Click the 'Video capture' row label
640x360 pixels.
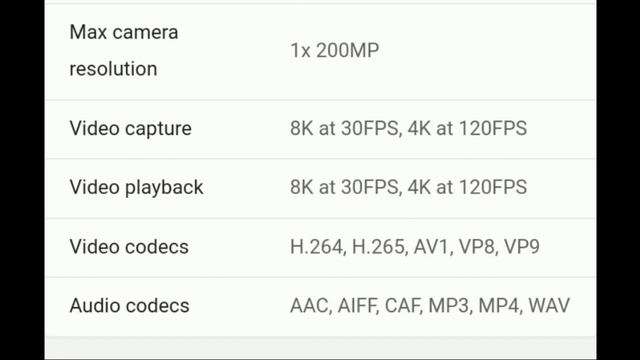(130, 129)
